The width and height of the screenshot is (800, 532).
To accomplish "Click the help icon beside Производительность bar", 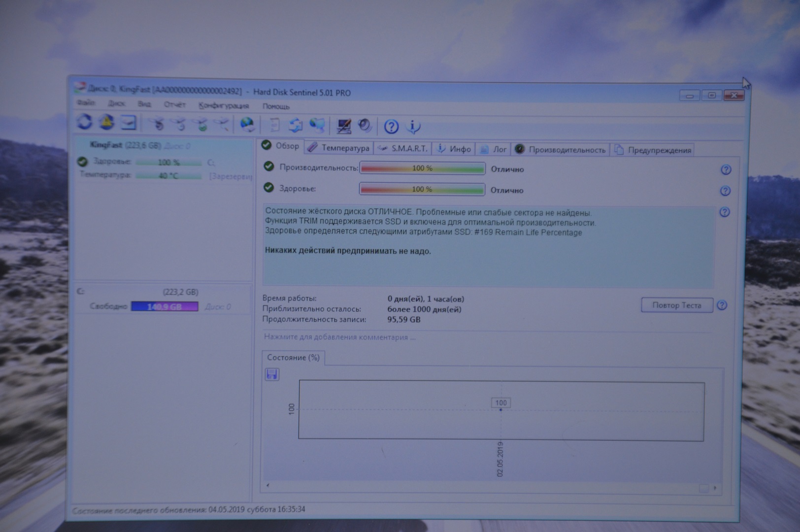I will (726, 170).
